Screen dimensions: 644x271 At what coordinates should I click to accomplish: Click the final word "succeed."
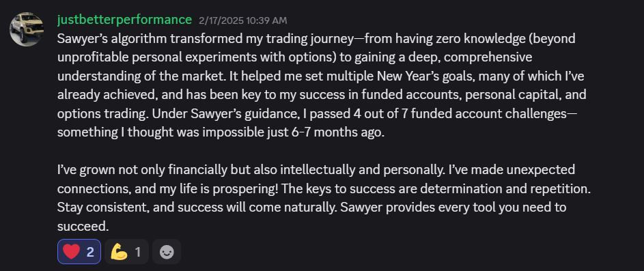click(83, 226)
